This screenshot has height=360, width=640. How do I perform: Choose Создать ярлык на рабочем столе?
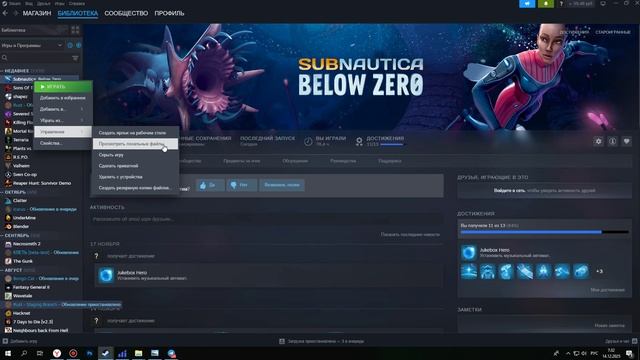tap(135, 133)
